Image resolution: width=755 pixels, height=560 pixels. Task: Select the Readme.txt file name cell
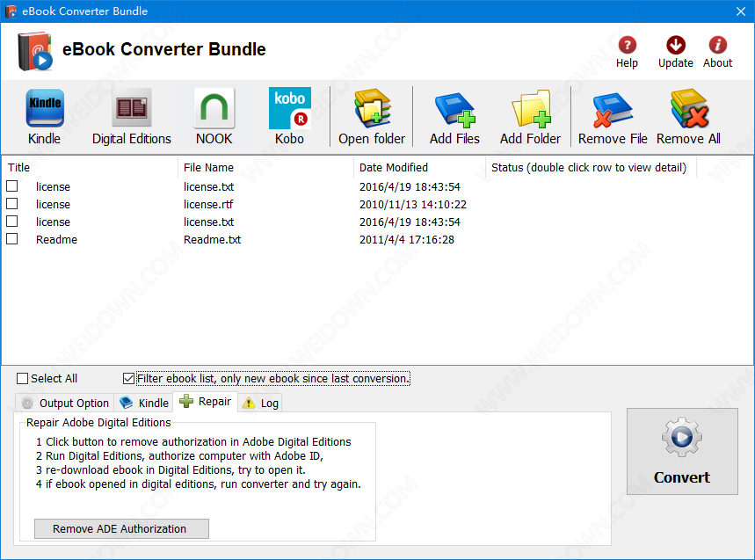213,239
